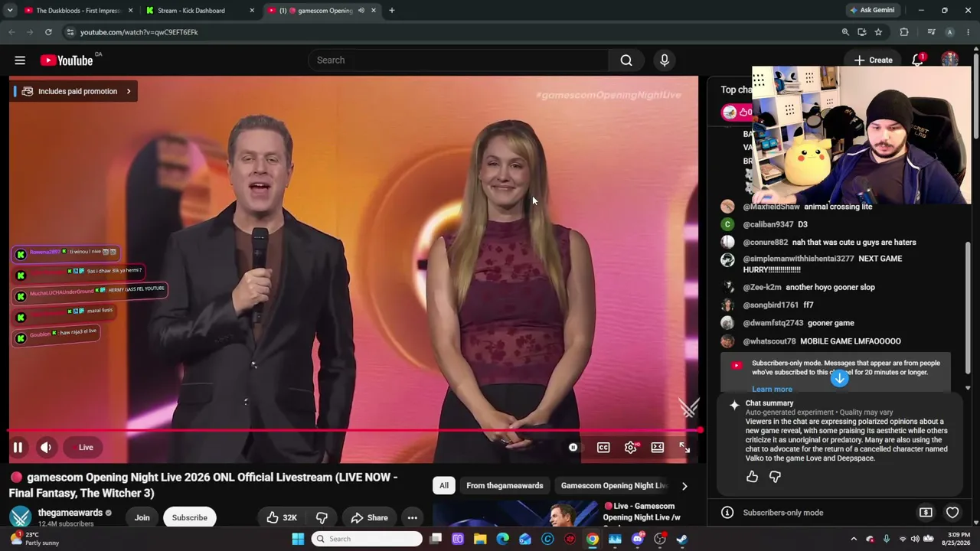Image resolution: width=980 pixels, height=551 pixels.
Task: Give thumbs down to chat summary
Action: [775, 477]
